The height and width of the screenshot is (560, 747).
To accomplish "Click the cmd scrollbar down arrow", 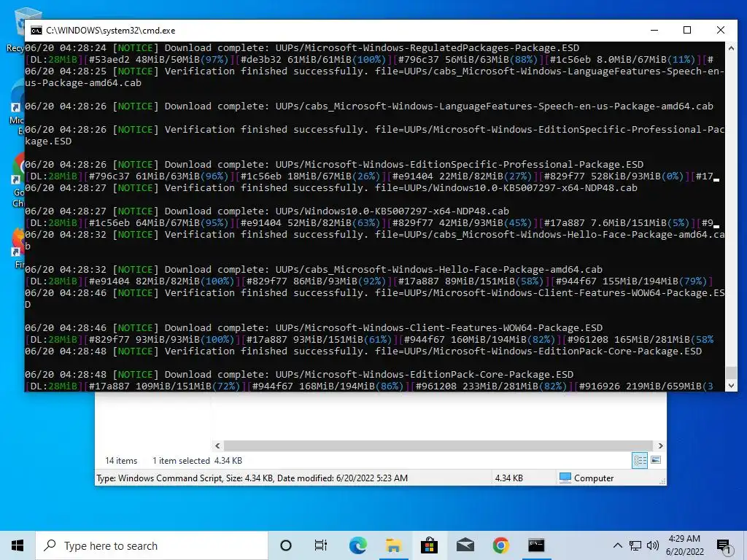I will point(731,386).
